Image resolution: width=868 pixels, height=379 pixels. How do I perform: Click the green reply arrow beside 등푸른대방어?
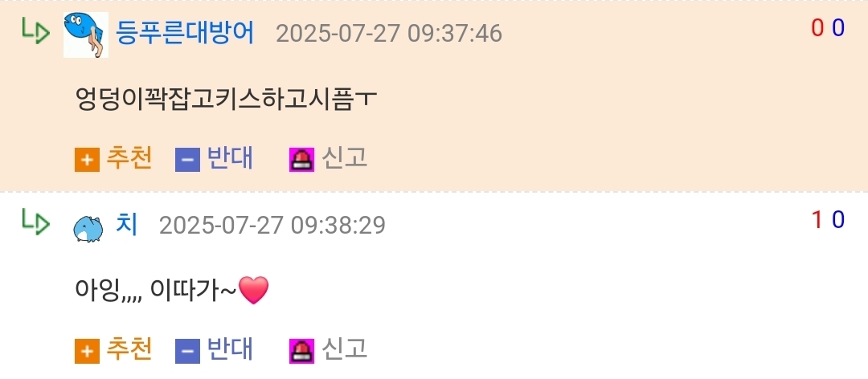click(x=36, y=31)
